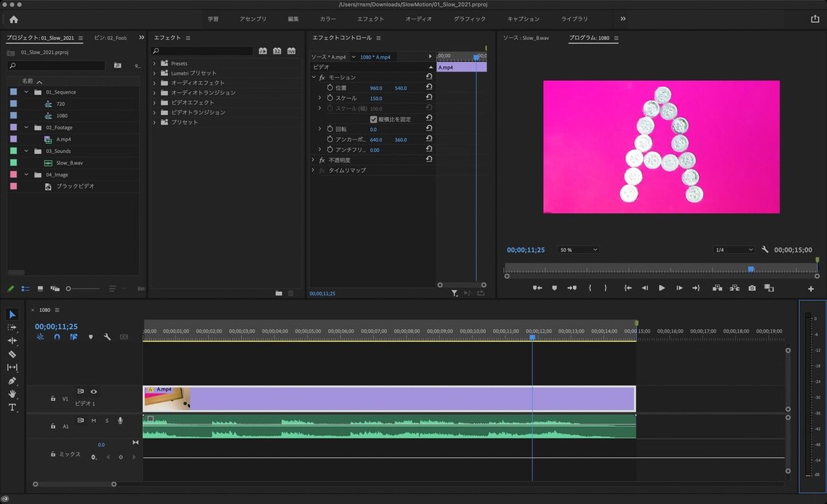Click the Export Frame camera icon
The width and height of the screenshot is (827, 504).
752,288
